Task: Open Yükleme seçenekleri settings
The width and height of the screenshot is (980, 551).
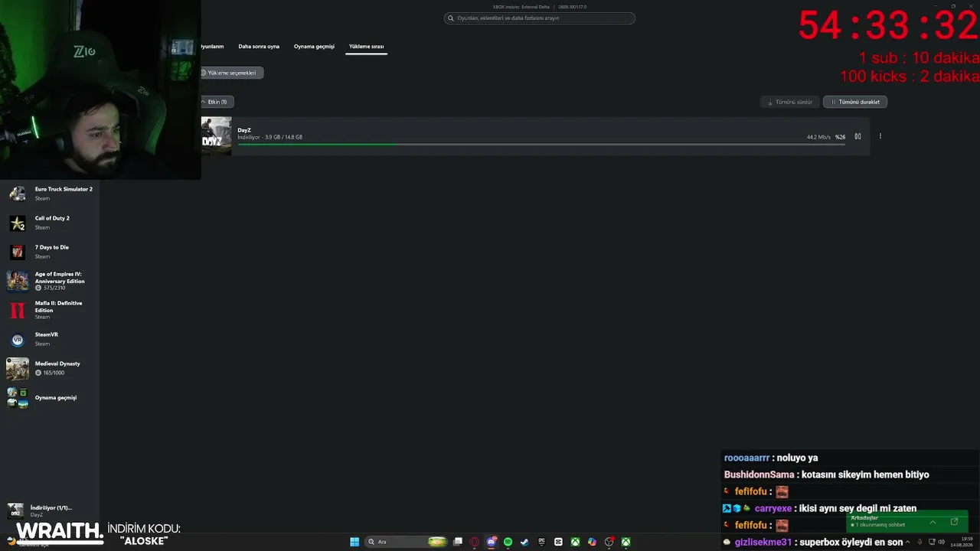Action: coord(232,73)
